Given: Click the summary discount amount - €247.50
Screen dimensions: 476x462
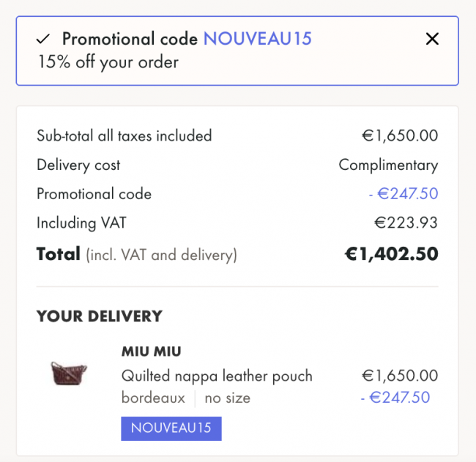Looking at the screenshot, I should (x=403, y=194).
